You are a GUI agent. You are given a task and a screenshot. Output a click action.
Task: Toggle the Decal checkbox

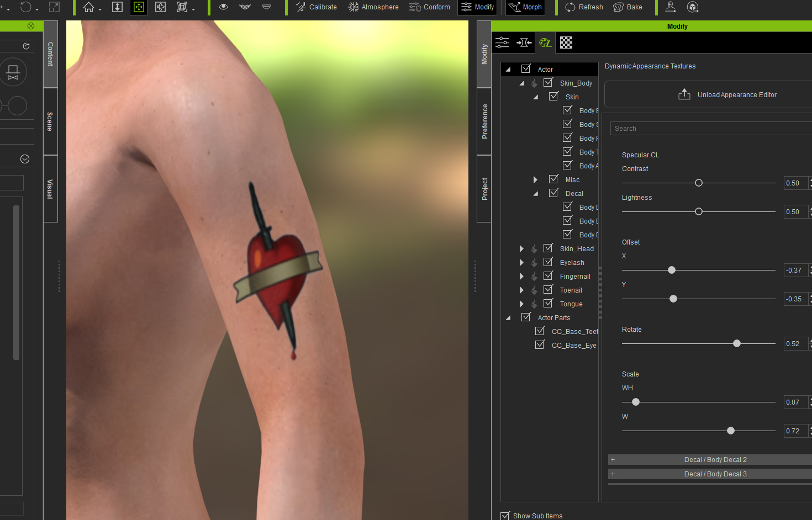click(553, 193)
